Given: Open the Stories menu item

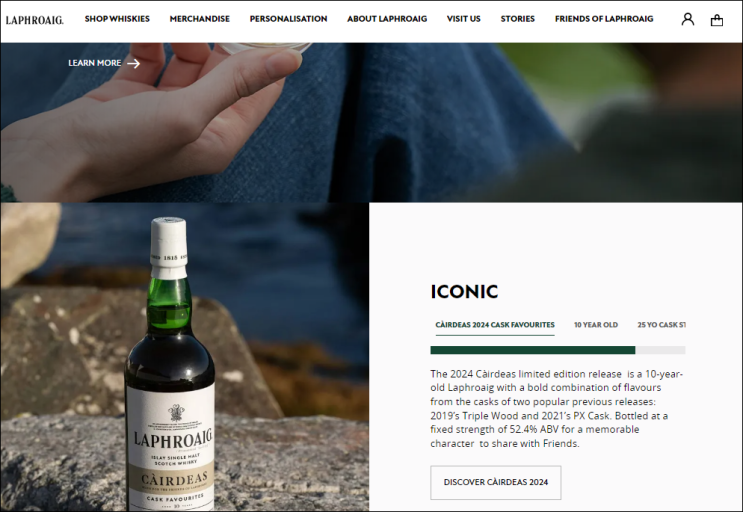Looking at the screenshot, I should pos(517,19).
